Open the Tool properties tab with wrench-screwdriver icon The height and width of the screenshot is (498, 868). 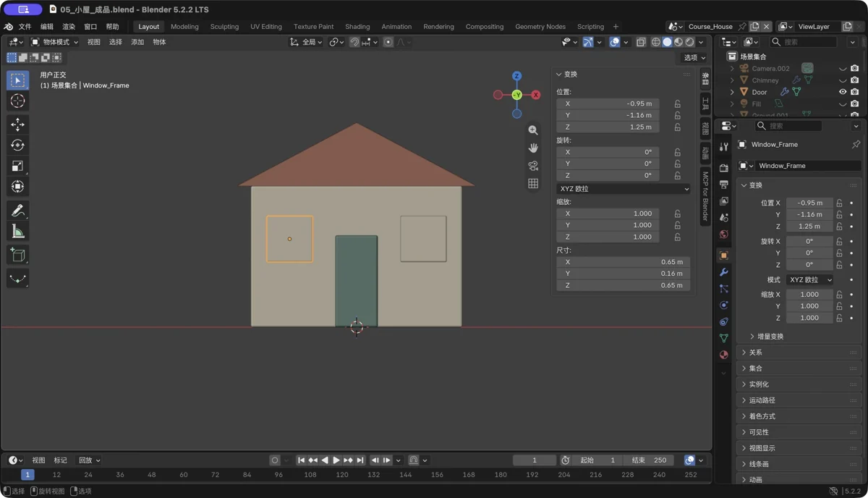tap(724, 147)
